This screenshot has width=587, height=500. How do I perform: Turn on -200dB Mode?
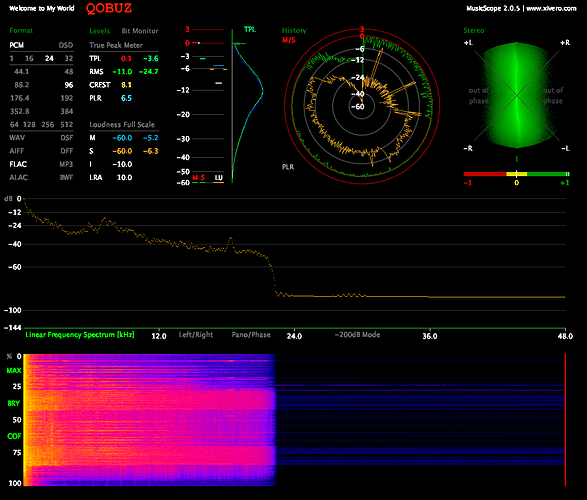(x=357, y=335)
